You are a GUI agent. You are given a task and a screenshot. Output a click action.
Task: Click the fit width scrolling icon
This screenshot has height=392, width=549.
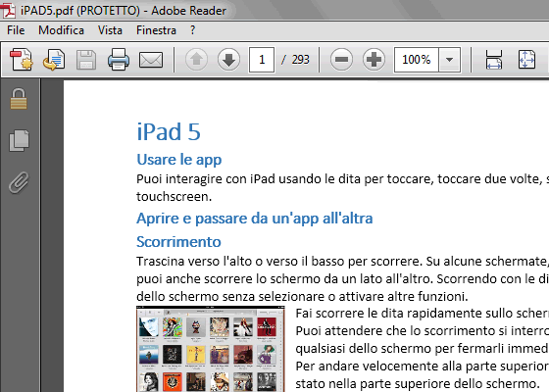point(494,60)
